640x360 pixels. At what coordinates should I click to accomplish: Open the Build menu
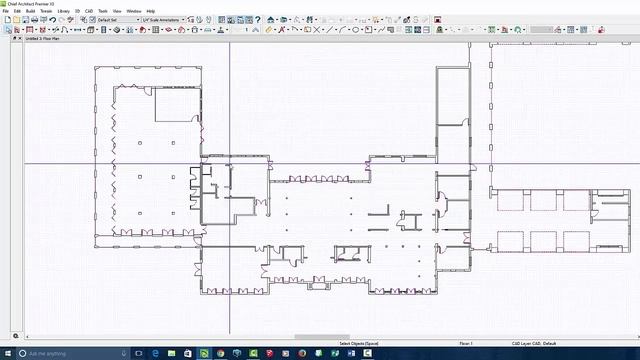[x=30, y=11]
